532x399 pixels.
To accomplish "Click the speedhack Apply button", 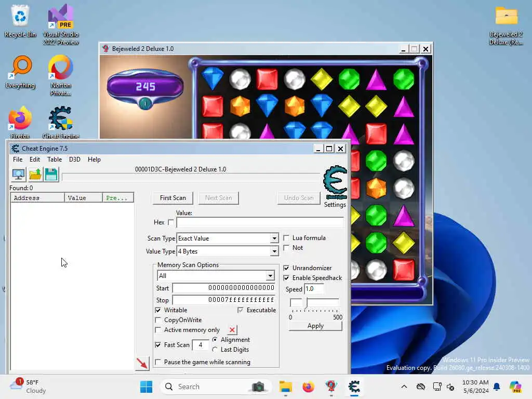I will [x=315, y=326].
